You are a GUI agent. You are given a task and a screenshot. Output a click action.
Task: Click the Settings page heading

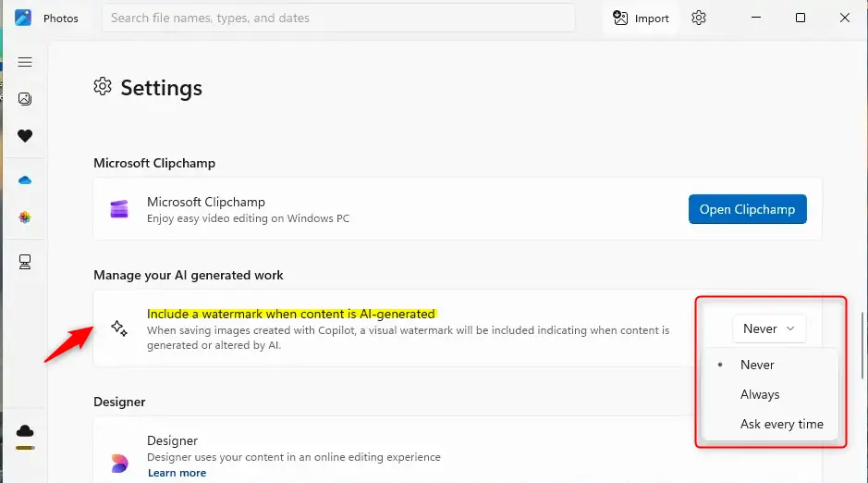(x=161, y=88)
